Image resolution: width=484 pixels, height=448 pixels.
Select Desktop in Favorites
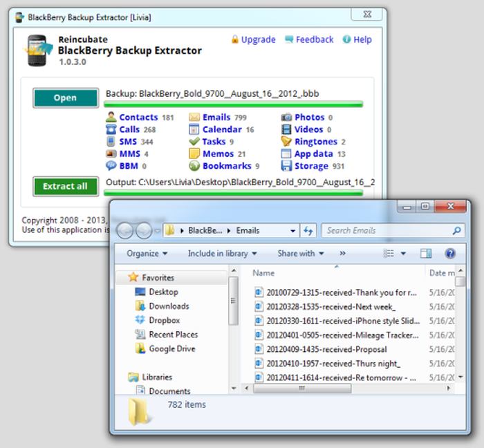(x=163, y=292)
